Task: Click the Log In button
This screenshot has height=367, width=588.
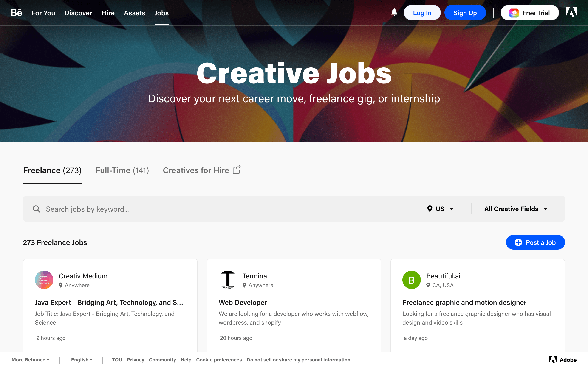Action: pyautogui.click(x=422, y=13)
